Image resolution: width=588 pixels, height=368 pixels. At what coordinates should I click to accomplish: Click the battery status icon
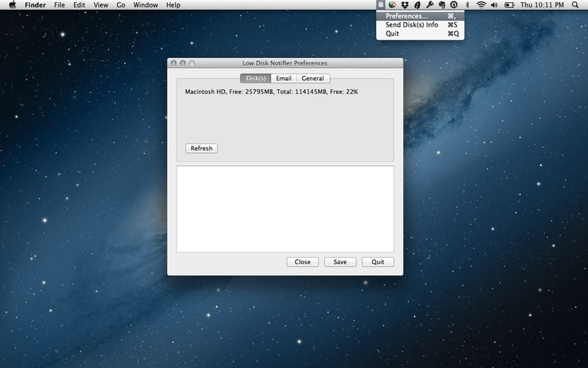coord(509,5)
